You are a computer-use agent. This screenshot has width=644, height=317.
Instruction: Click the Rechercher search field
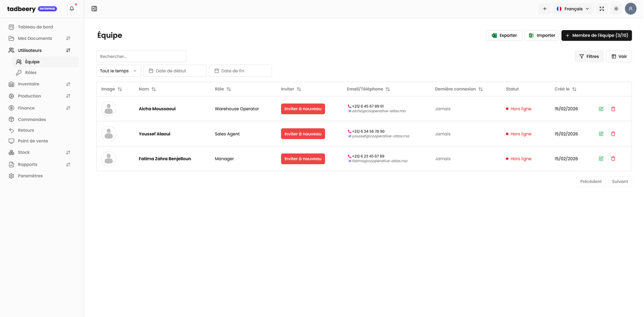click(141, 56)
